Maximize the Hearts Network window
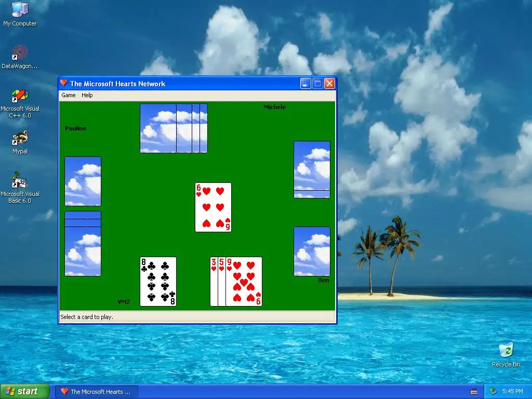The image size is (532, 399). [x=317, y=84]
